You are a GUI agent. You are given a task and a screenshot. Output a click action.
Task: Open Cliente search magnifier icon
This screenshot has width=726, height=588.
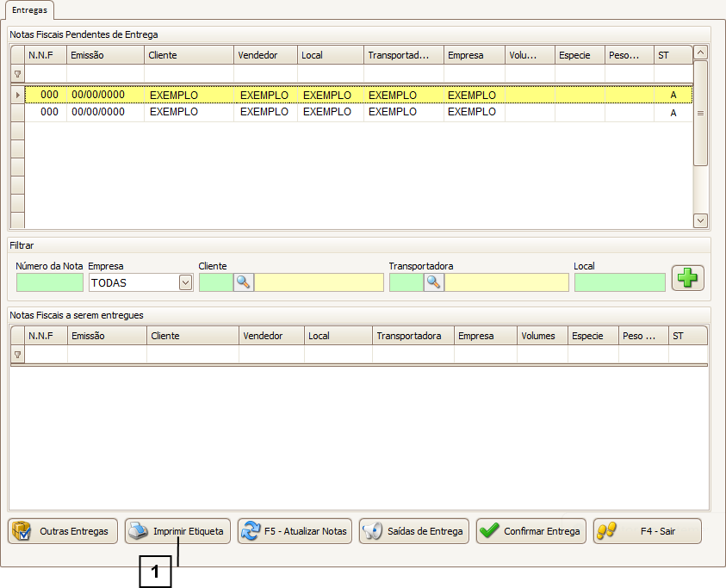[x=244, y=282]
